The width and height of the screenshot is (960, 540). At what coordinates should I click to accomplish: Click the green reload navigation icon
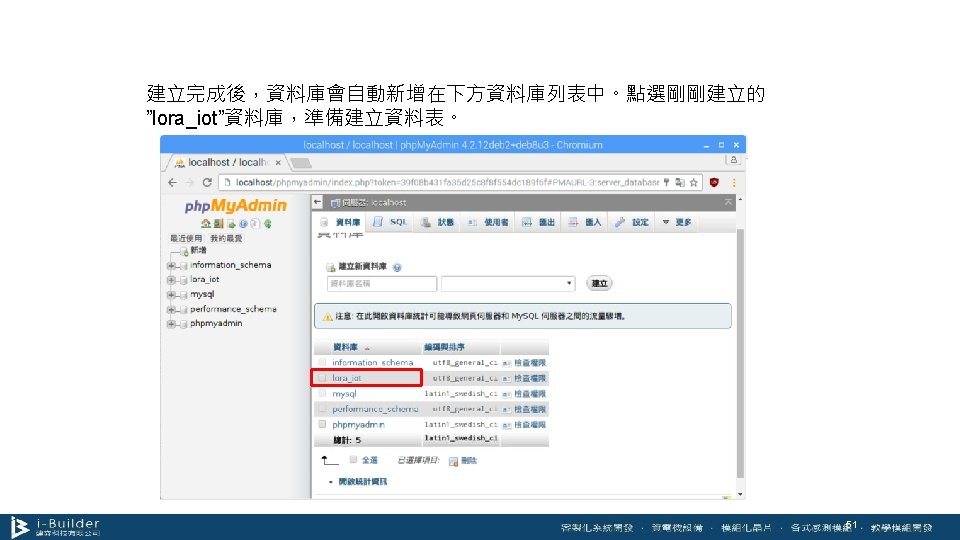[268, 224]
